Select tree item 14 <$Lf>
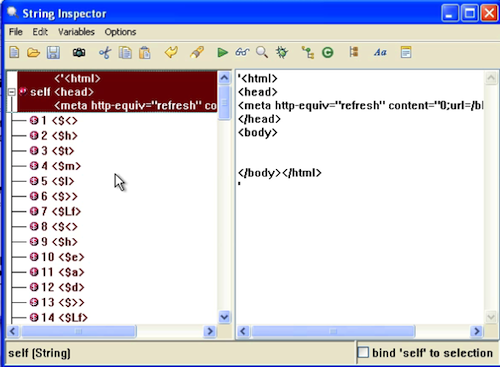The width and height of the screenshot is (500, 367). [59, 317]
